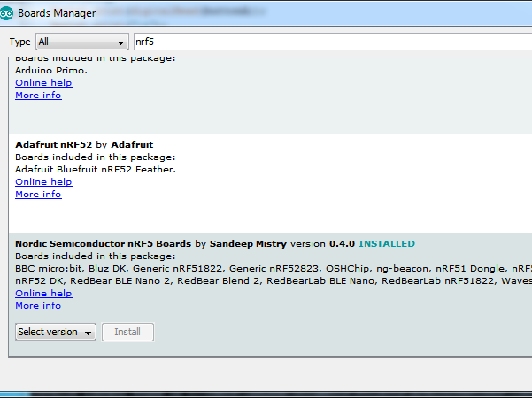This screenshot has height=398, width=532.
Task: Open Online help for Nordic nRF5 Boards
Action: point(43,294)
